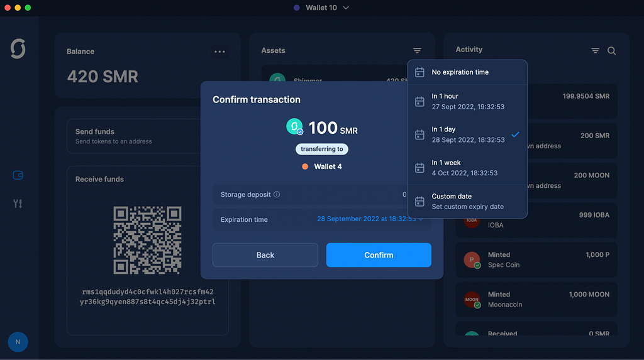The image size is (644, 360).
Task: Open the developer tools icon in sidebar
Action: tap(18, 204)
